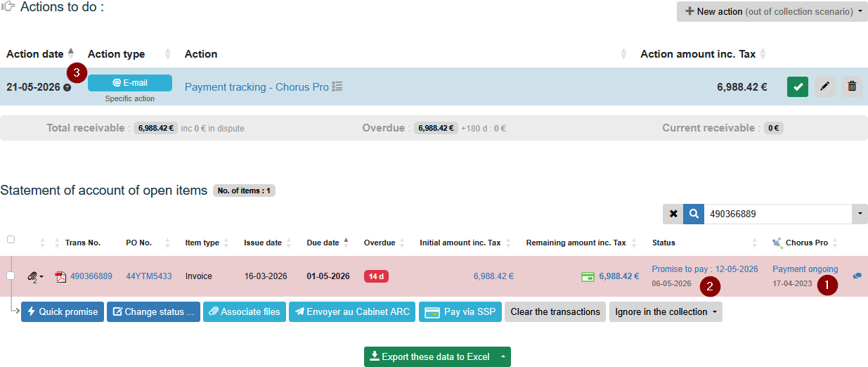
Task: Click the green payment card icon by remaining amount
Action: tap(588, 276)
